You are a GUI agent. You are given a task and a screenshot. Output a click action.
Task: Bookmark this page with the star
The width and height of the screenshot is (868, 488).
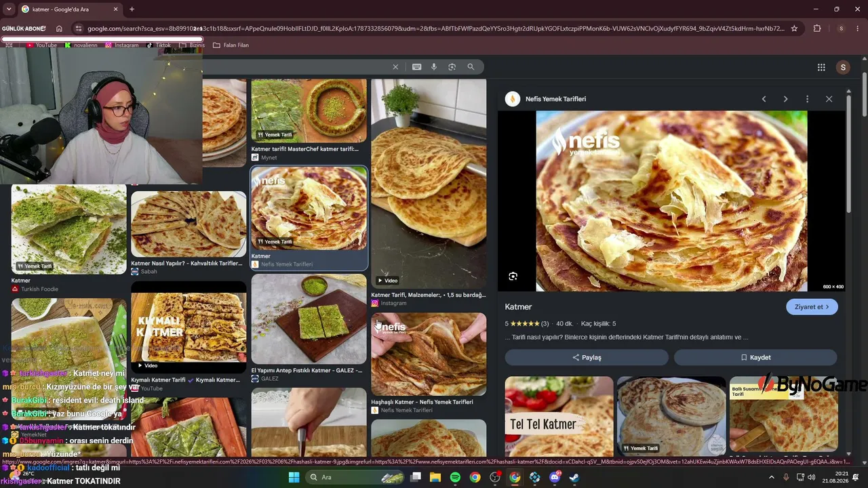(794, 28)
